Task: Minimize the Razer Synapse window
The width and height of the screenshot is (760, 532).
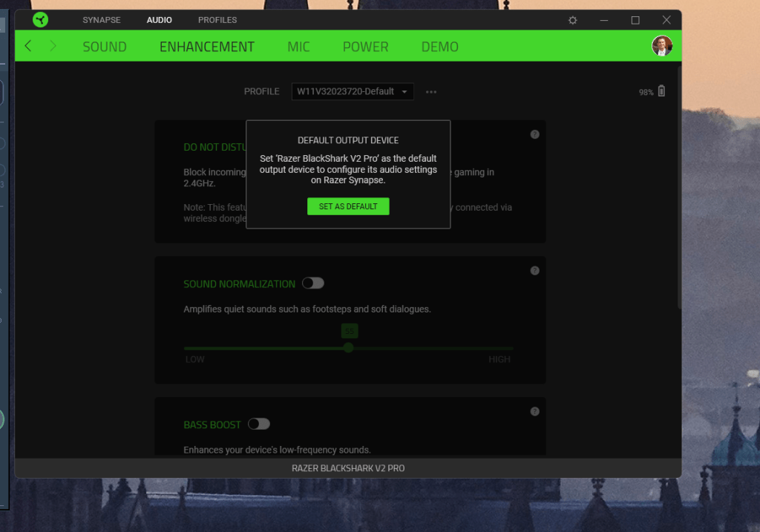Action: tap(604, 20)
